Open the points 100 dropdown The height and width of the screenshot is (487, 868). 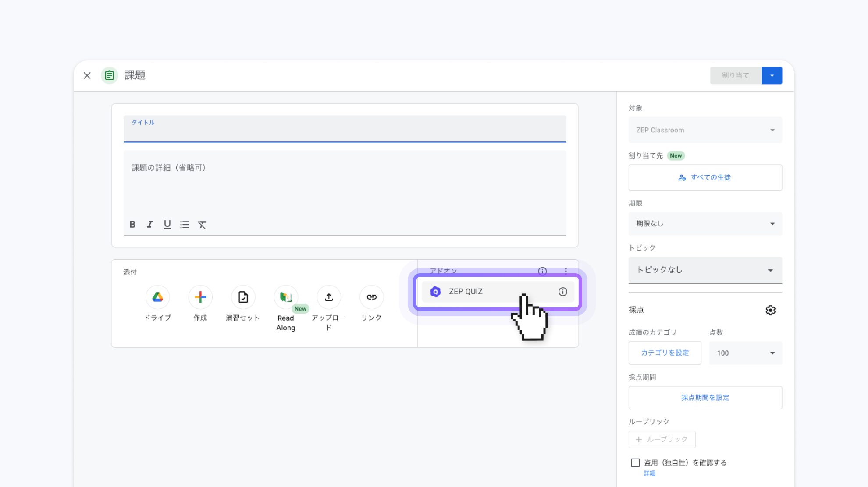pyautogui.click(x=745, y=353)
